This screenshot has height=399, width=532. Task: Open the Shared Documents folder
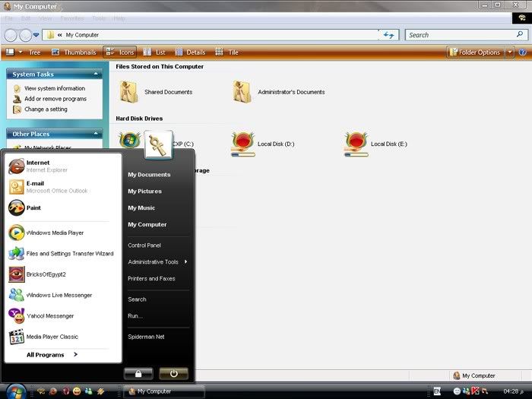pos(156,92)
